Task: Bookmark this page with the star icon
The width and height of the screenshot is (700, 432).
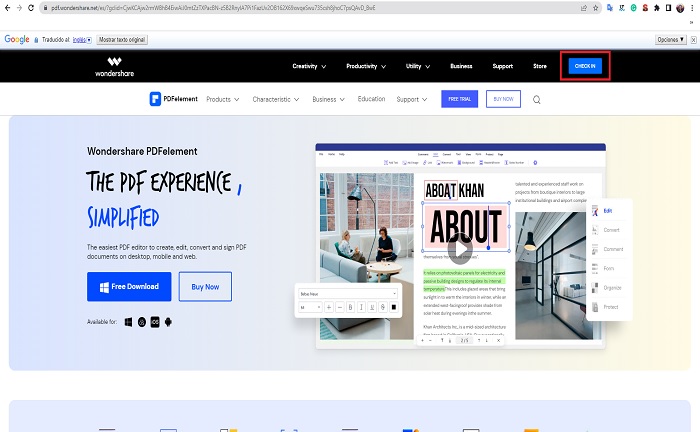Action: (x=596, y=8)
